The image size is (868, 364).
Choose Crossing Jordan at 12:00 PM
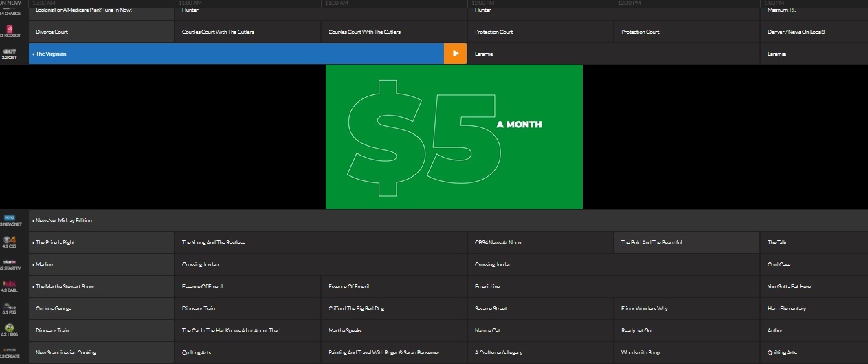(614, 264)
